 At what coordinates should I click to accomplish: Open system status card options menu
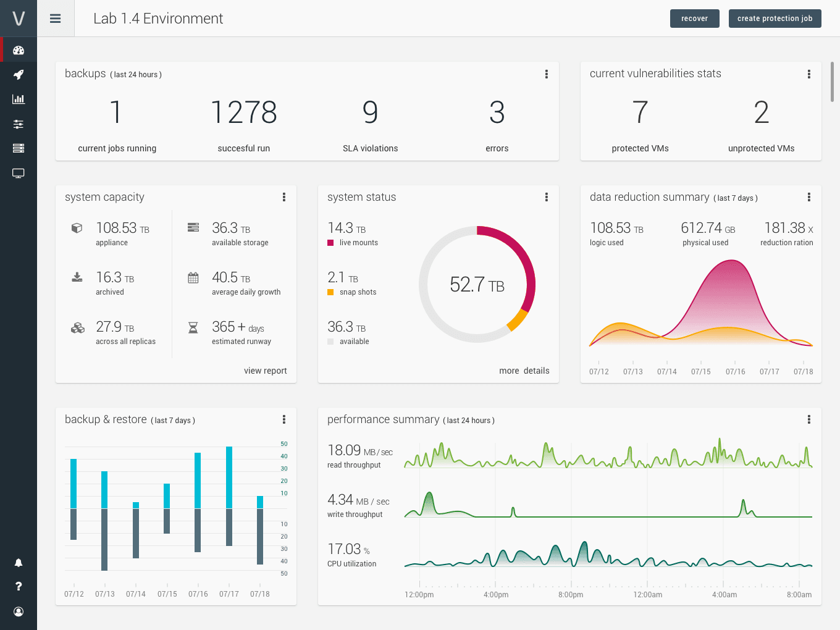tap(547, 197)
